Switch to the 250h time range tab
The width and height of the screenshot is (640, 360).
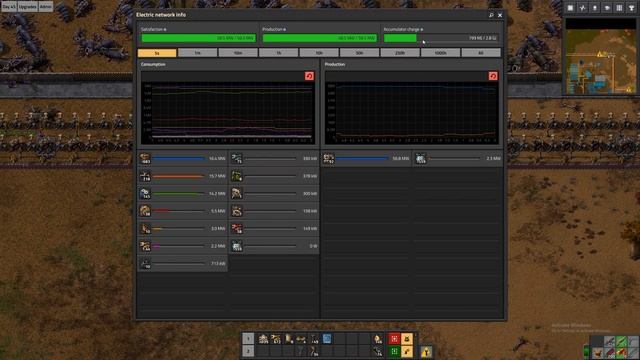400,53
